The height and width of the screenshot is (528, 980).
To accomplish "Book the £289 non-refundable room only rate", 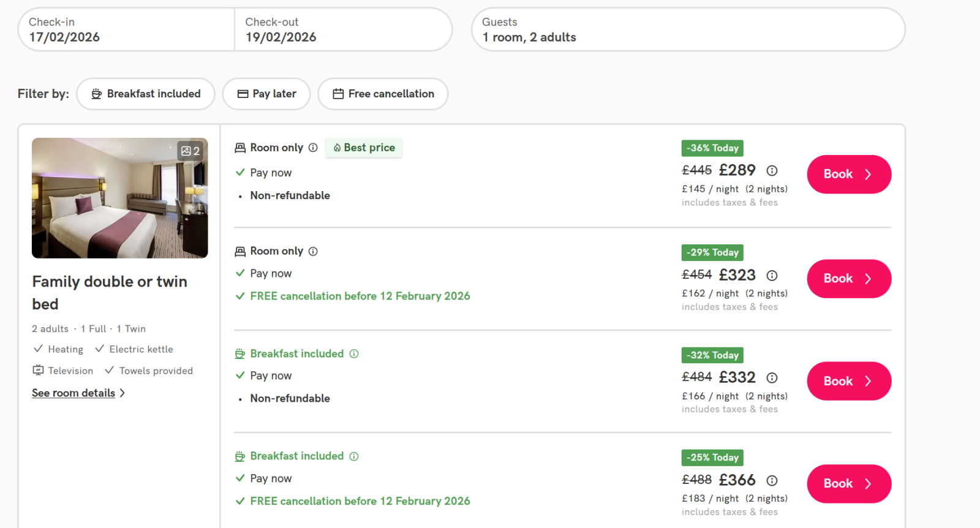I will pos(848,174).
